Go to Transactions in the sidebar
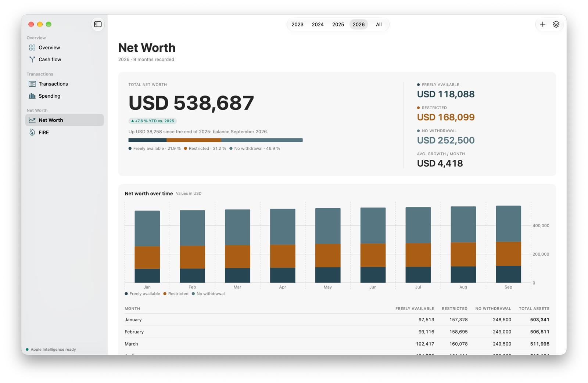588x383 pixels. (x=64, y=84)
